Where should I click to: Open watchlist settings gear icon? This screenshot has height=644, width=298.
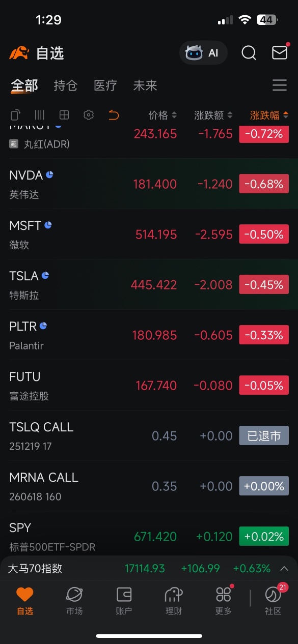click(x=89, y=115)
